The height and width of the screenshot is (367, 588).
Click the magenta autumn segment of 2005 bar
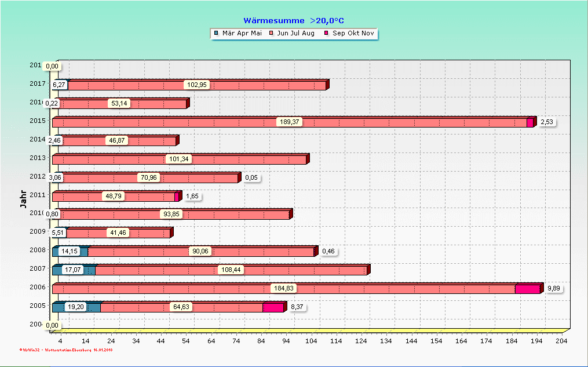pos(273,307)
